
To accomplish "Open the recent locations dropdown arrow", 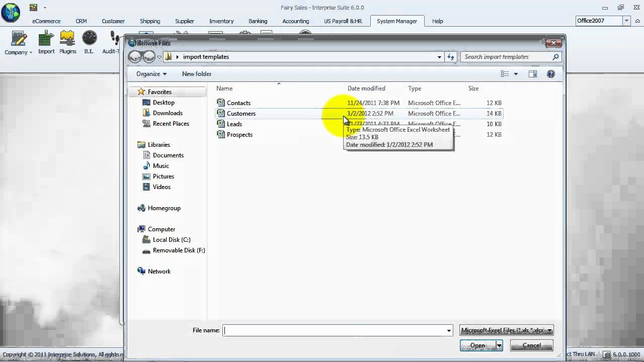I will click(159, 57).
